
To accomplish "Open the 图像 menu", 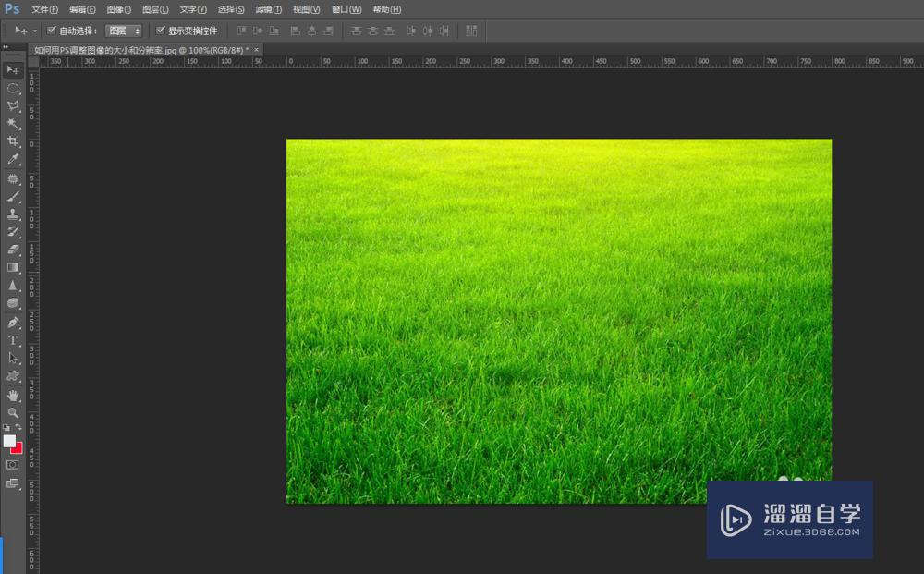I will pos(120,9).
